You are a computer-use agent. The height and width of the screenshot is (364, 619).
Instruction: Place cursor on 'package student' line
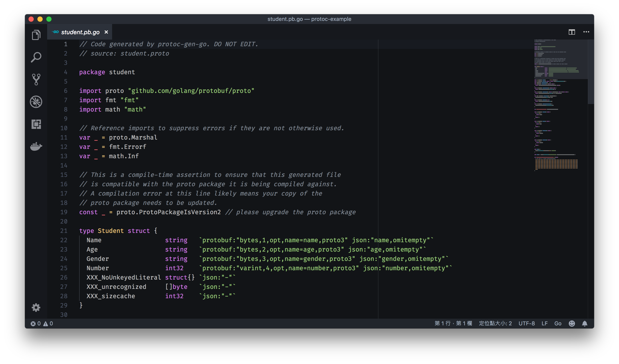pyautogui.click(x=107, y=72)
